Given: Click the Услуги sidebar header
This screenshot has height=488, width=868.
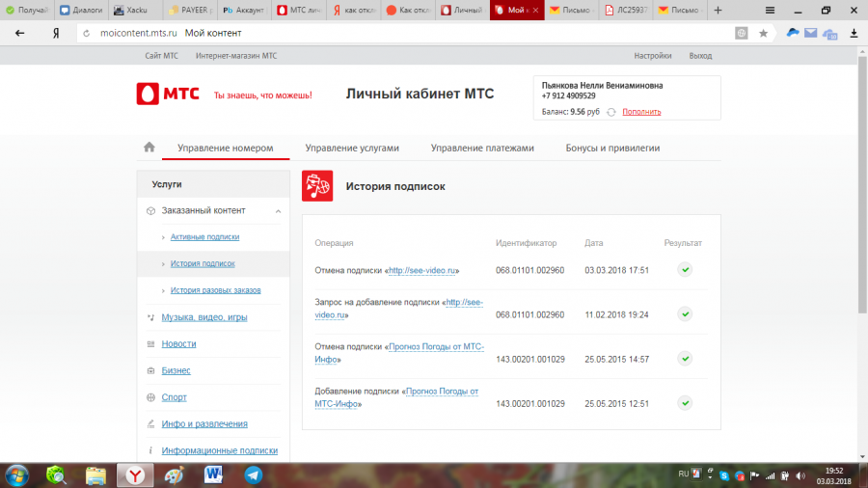Looking at the screenshot, I should [167, 184].
